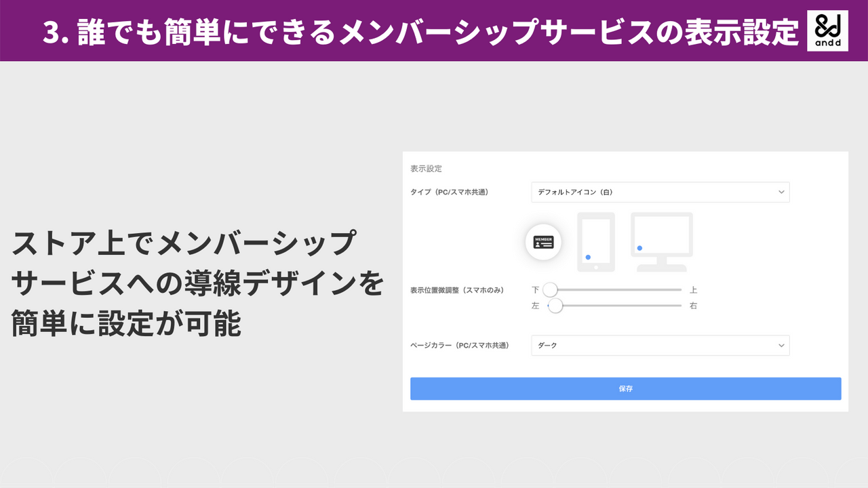This screenshot has width=868, height=488.
Task: Click the 左–右 horizontal position slider handle
Action: tap(555, 306)
